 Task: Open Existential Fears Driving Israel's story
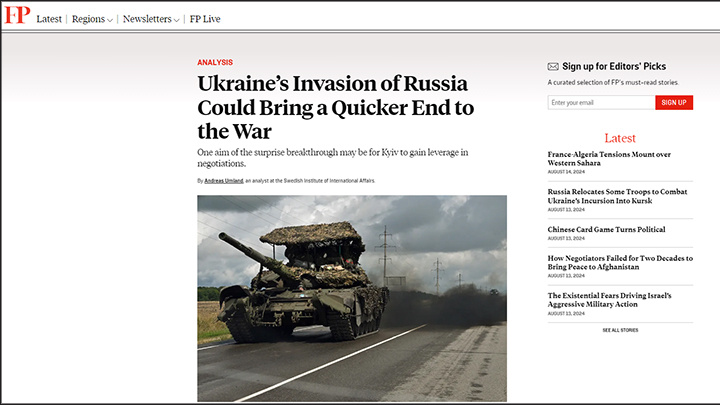tap(609, 300)
